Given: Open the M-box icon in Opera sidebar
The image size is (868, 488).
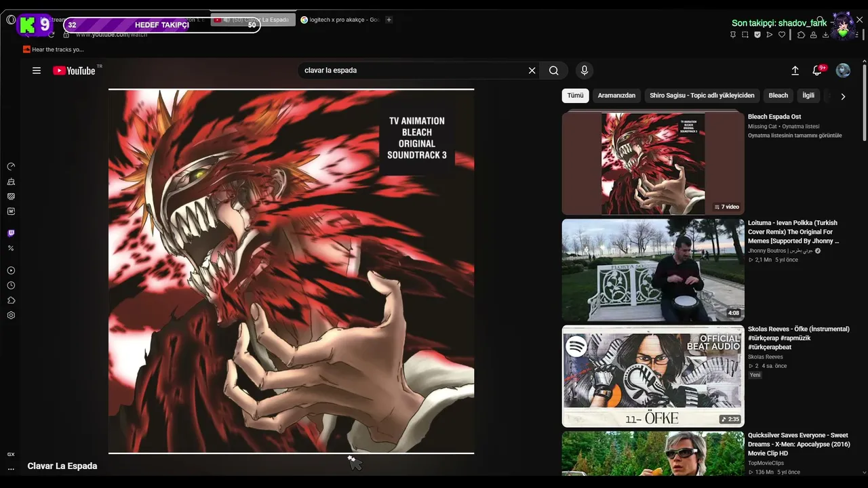Looking at the screenshot, I should tap(11, 211).
